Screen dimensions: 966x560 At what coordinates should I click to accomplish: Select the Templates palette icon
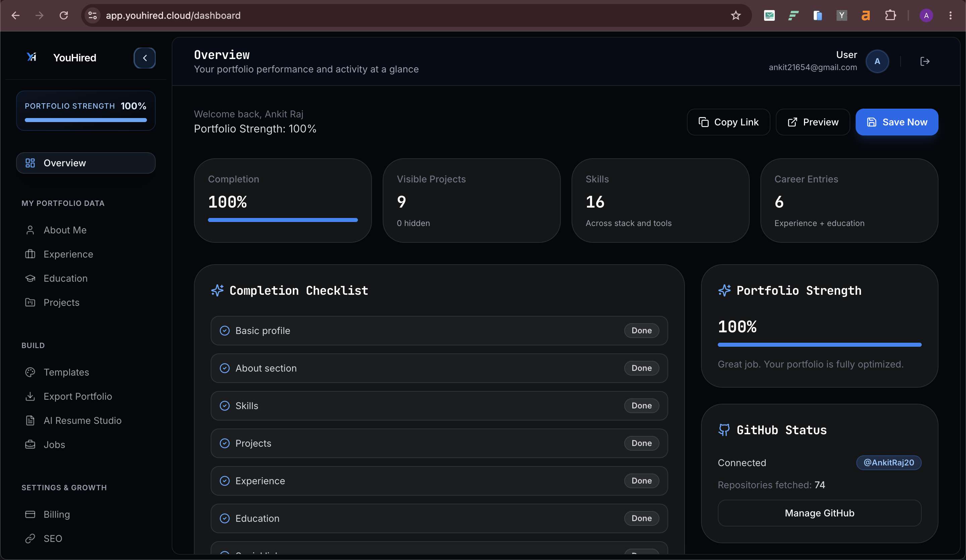tap(30, 372)
